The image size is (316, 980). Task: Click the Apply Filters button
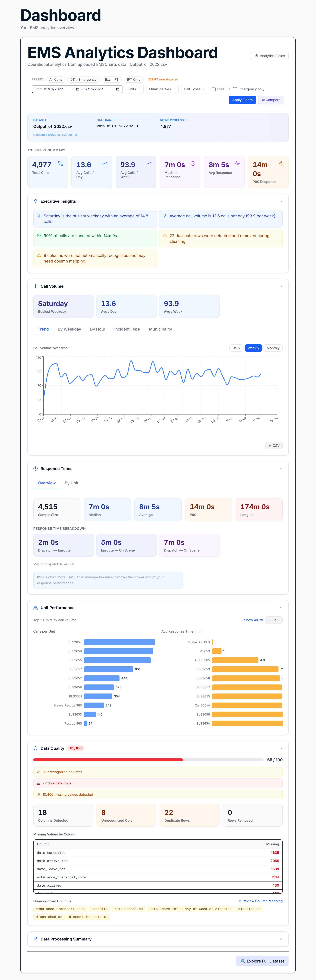coord(242,100)
